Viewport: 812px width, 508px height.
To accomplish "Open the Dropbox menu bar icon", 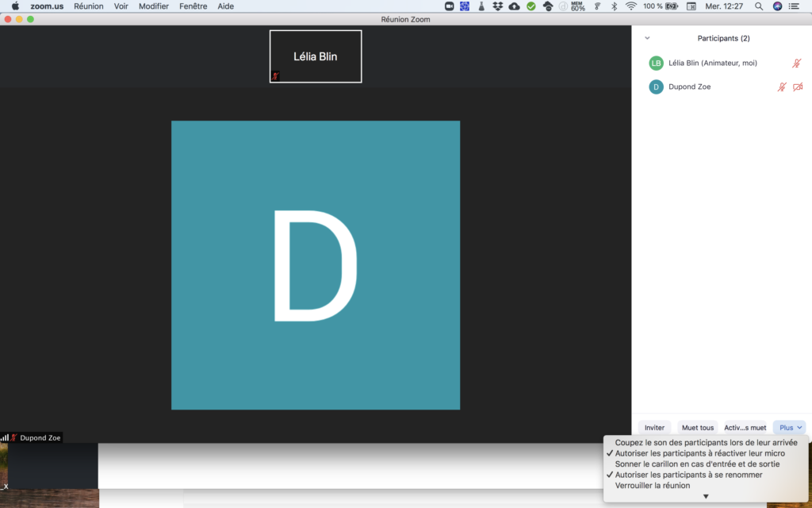I will pos(498,6).
